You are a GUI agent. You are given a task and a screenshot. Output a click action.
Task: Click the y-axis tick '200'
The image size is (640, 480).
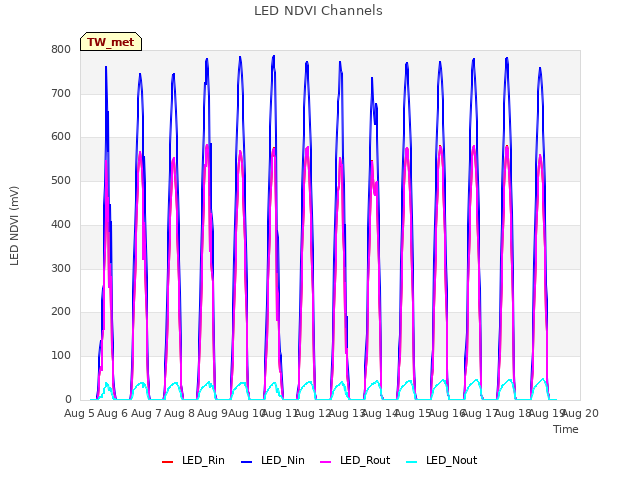61,312
